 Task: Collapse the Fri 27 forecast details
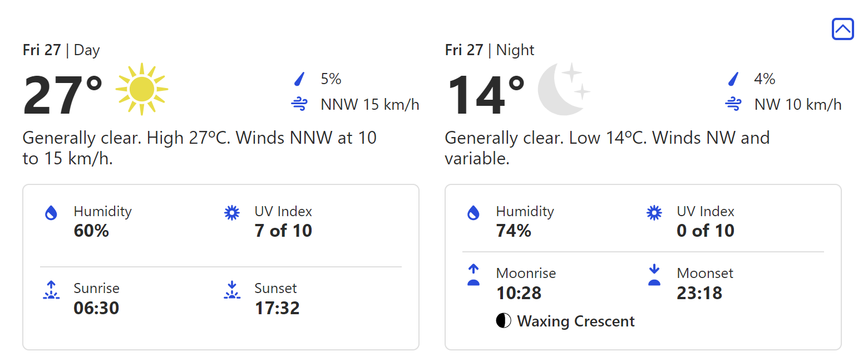pyautogui.click(x=842, y=29)
